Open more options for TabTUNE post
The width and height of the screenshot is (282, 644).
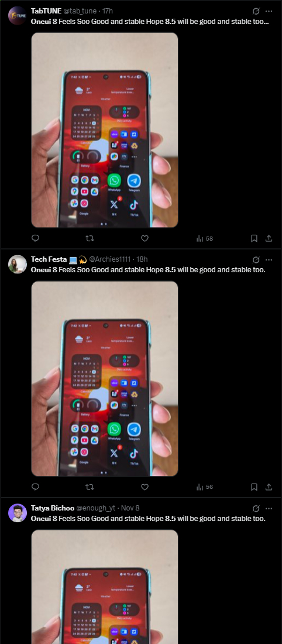pyautogui.click(x=269, y=11)
